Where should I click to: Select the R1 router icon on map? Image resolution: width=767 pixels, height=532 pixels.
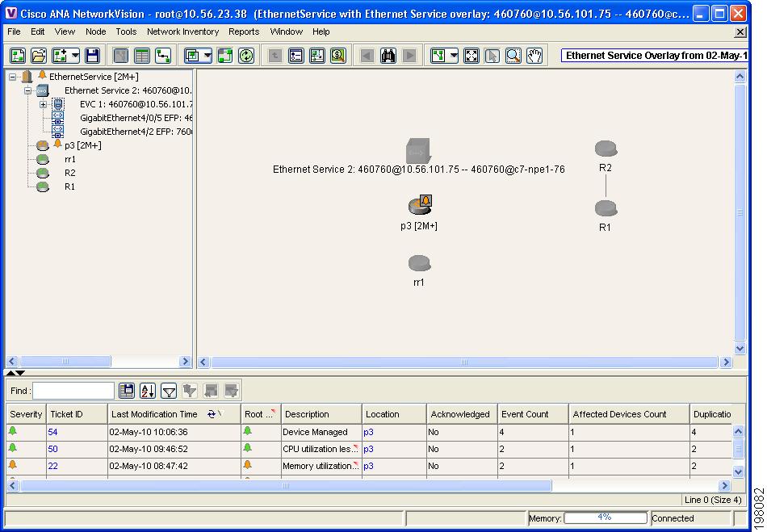click(x=606, y=208)
